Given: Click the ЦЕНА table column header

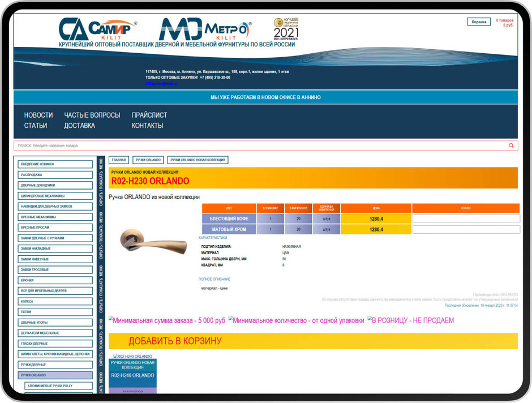Looking at the screenshot, I should pos(376,208).
